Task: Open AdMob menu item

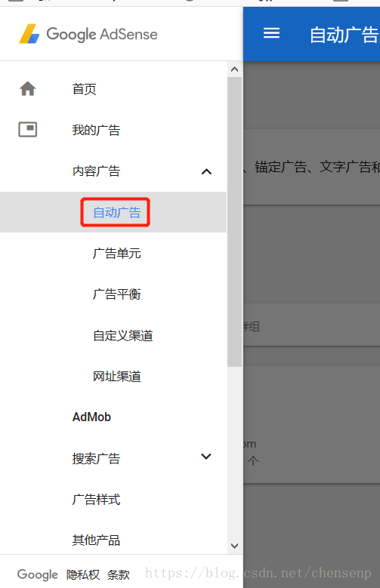Action: 91,417
